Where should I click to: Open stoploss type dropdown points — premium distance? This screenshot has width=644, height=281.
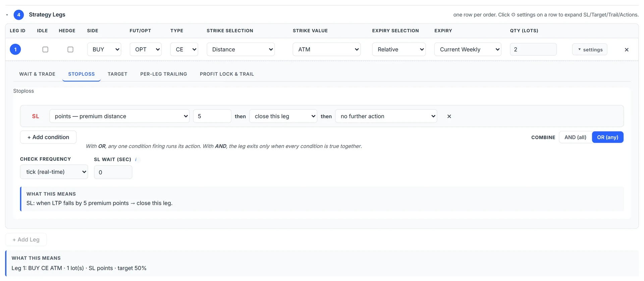click(119, 116)
